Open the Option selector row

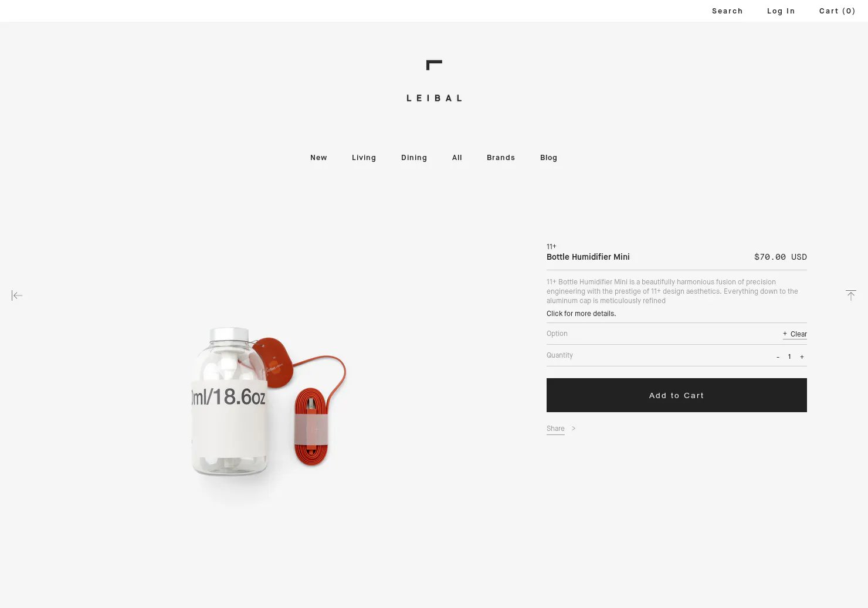677,334
